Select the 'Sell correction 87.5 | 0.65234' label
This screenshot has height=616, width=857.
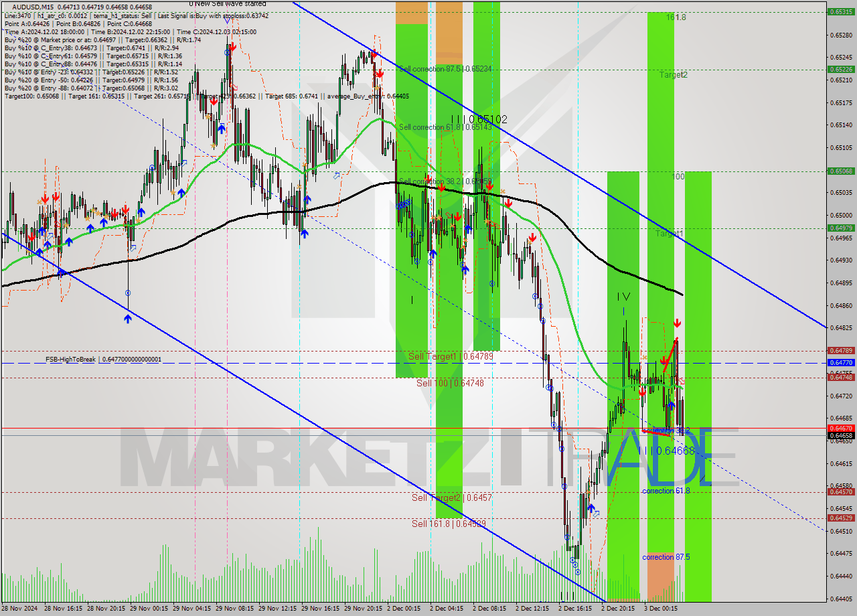point(445,69)
